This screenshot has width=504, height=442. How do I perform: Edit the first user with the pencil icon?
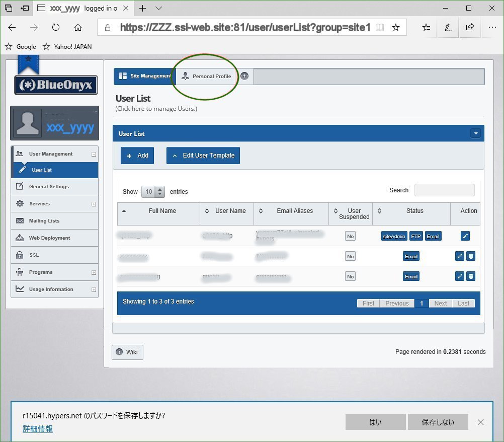click(x=465, y=236)
